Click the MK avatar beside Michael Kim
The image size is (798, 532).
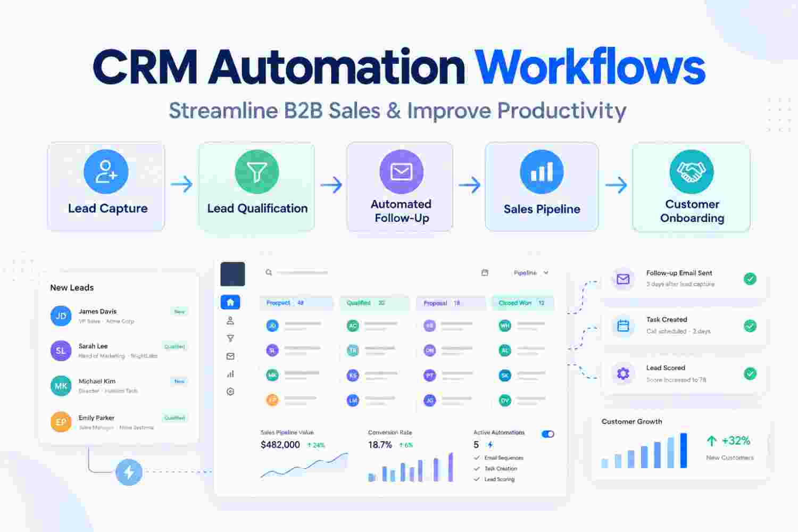61,386
